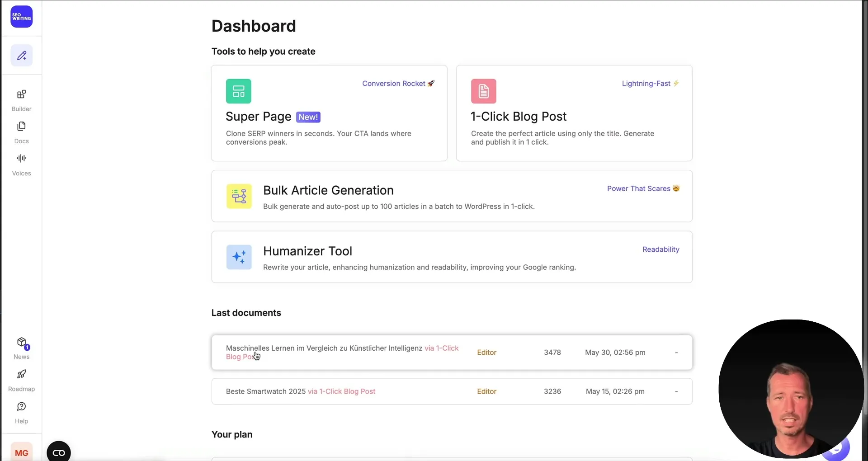The height and width of the screenshot is (461, 868).
Task: Open the Voices audio icon
Action: tap(21, 158)
